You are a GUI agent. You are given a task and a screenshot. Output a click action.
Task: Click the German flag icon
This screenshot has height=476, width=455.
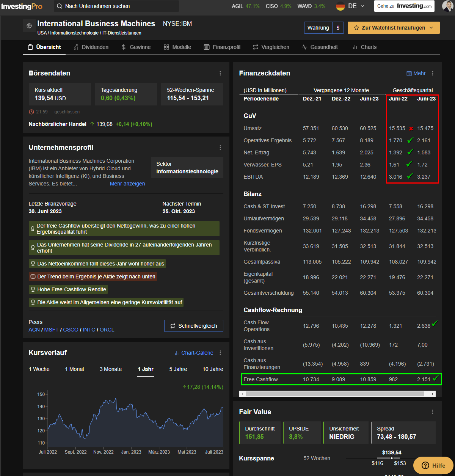[x=340, y=6]
